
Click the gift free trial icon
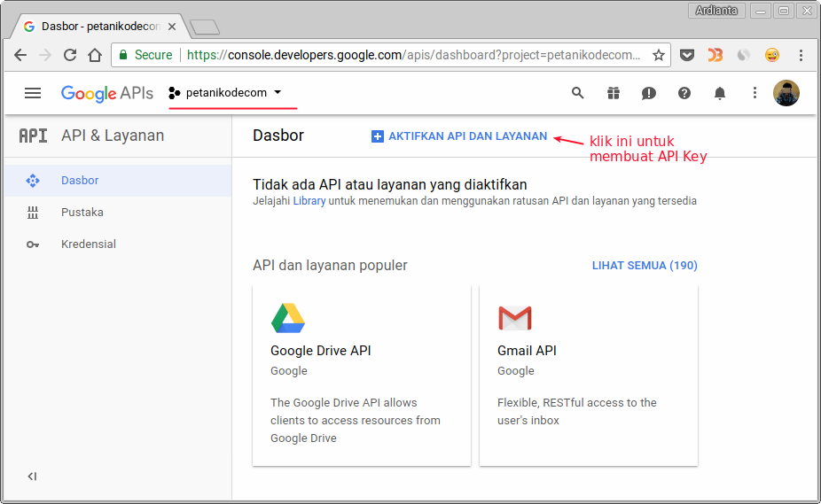click(614, 93)
